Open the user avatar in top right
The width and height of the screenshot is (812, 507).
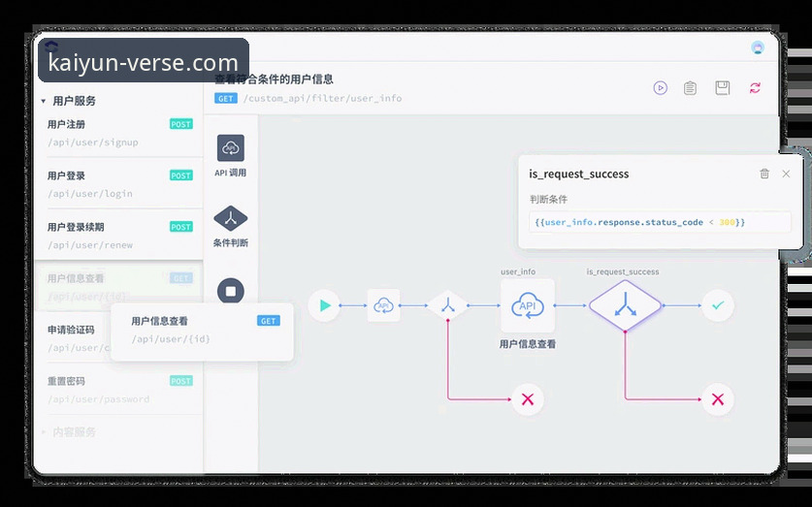tap(758, 48)
